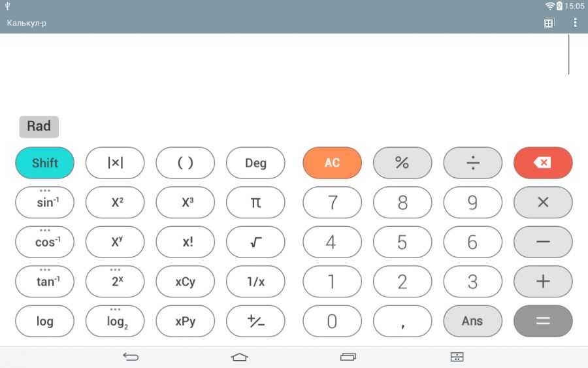Screen dimensions: 588x368
Task: Toggle the Rad mode indicator
Action: coord(39,126)
